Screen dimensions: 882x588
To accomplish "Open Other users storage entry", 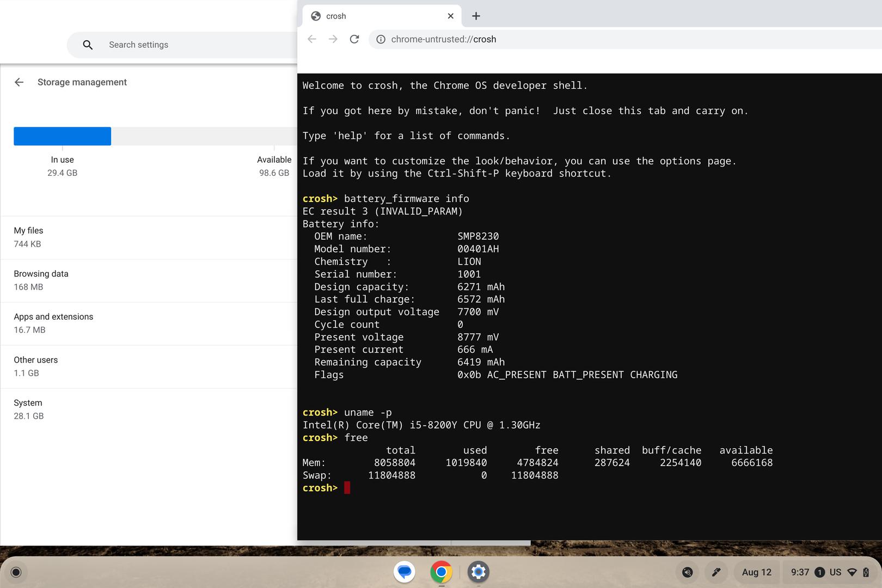I will pyautogui.click(x=149, y=366).
